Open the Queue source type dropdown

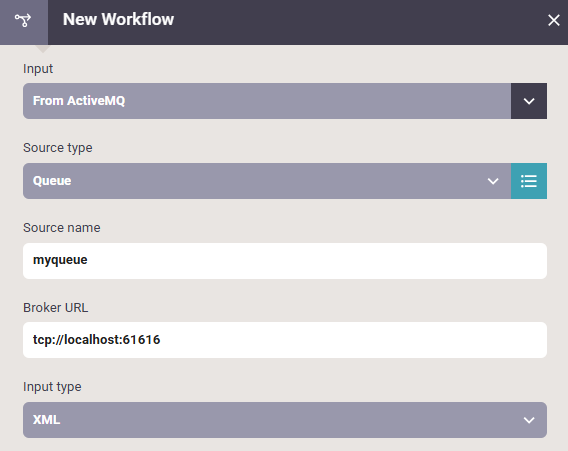pyautogui.click(x=267, y=181)
